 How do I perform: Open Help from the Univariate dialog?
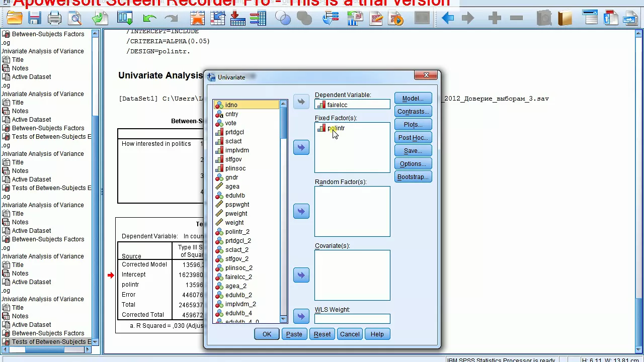[377, 334]
